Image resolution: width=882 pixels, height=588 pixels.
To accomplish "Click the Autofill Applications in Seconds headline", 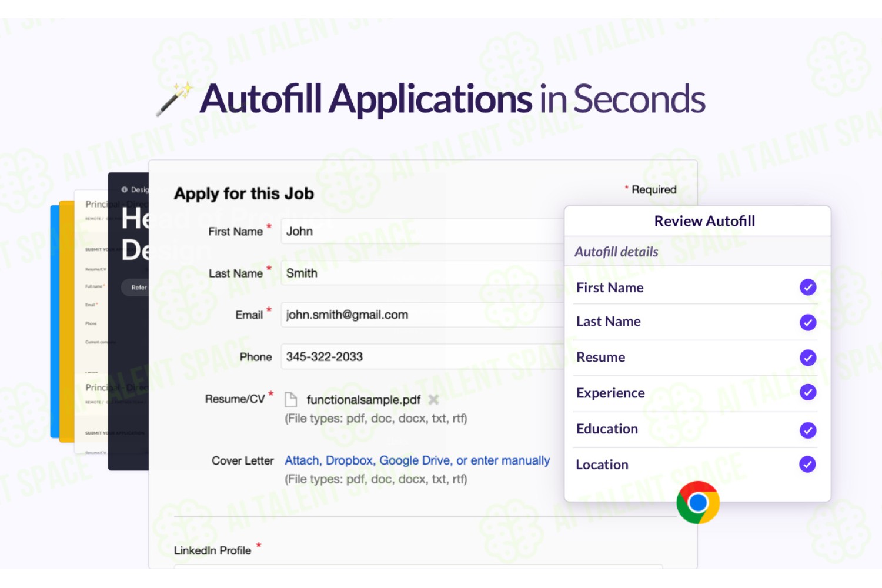I will [452, 99].
